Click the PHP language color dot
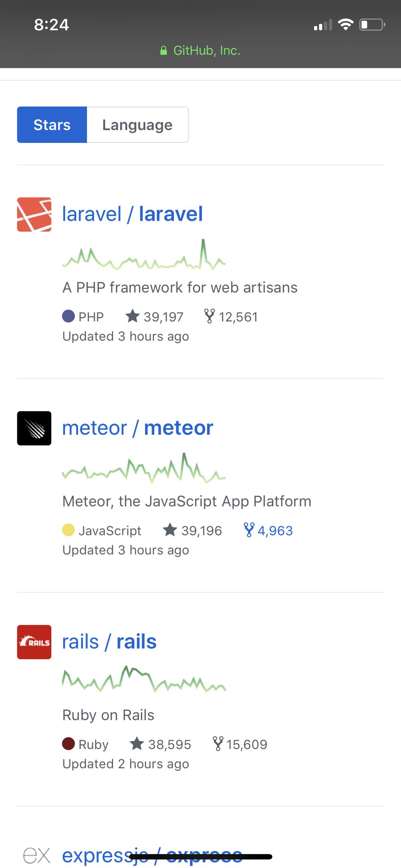Image resolution: width=401 pixels, height=868 pixels. 68,316
